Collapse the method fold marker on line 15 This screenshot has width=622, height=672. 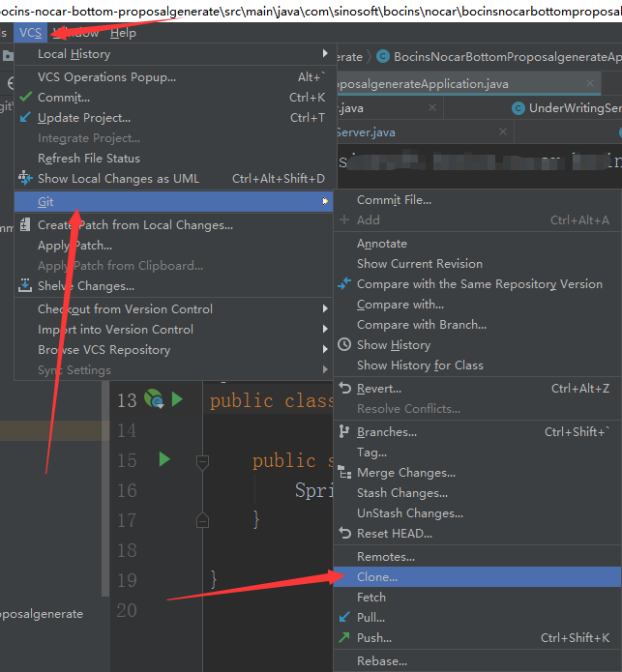click(x=202, y=462)
